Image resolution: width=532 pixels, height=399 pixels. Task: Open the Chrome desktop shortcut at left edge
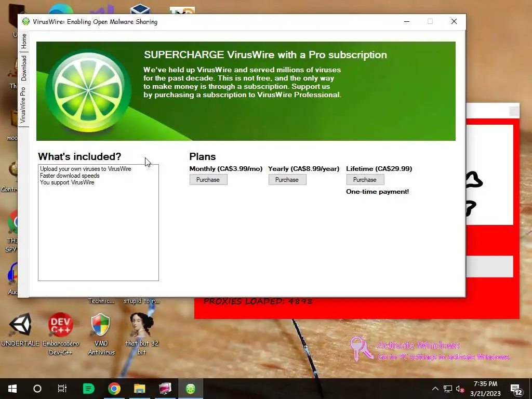[x=12, y=231]
